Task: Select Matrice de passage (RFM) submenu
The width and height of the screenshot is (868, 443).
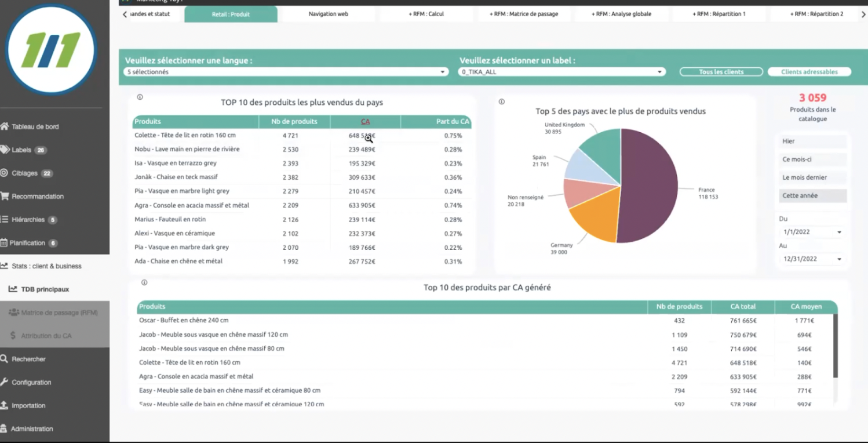Action: click(54, 313)
